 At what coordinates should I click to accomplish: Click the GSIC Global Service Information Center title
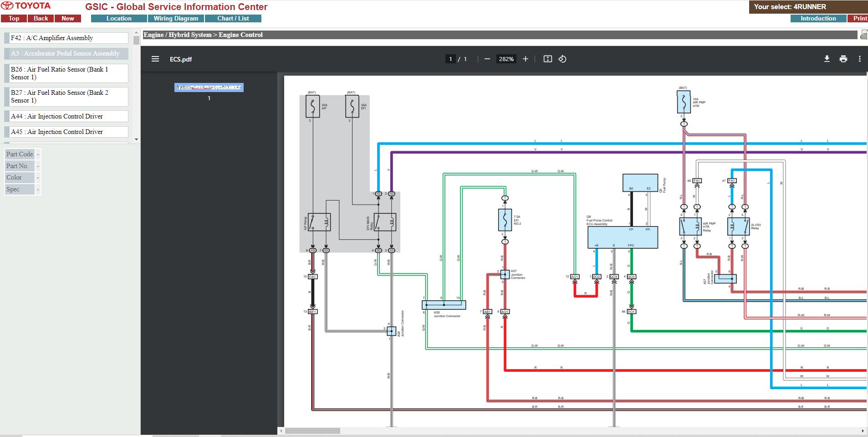point(176,7)
